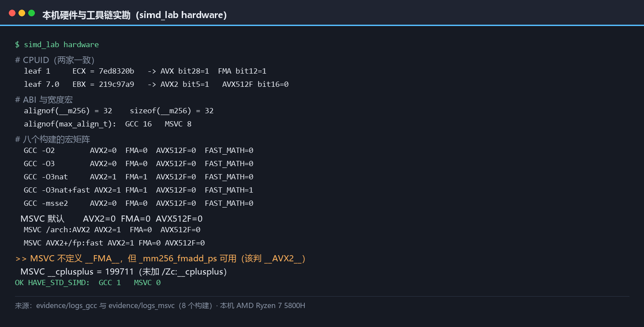The image size is (644, 327).
Task: Maximize the window with the green button
Action: (31, 13)
